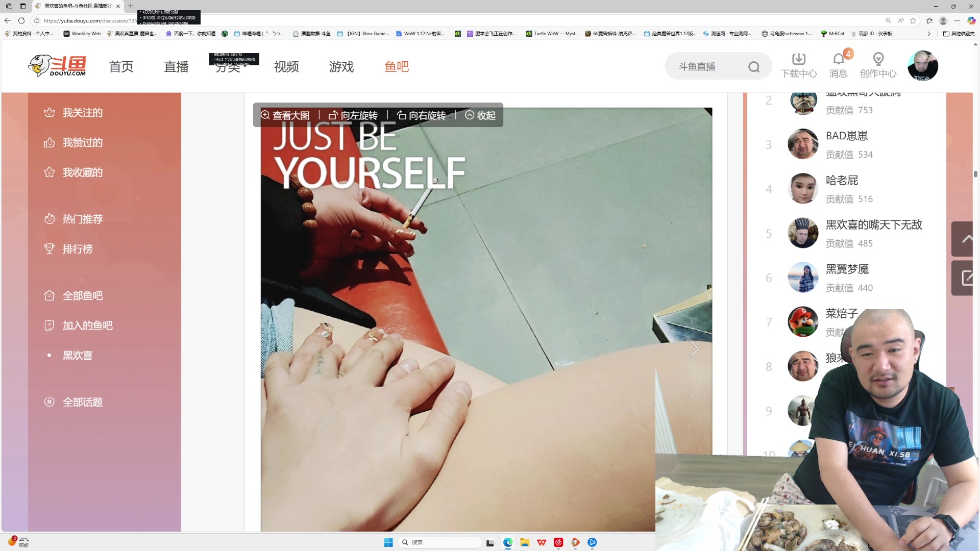Click the back-to-top arrow button
The image size is (980, 551).
tap(966, 239)
